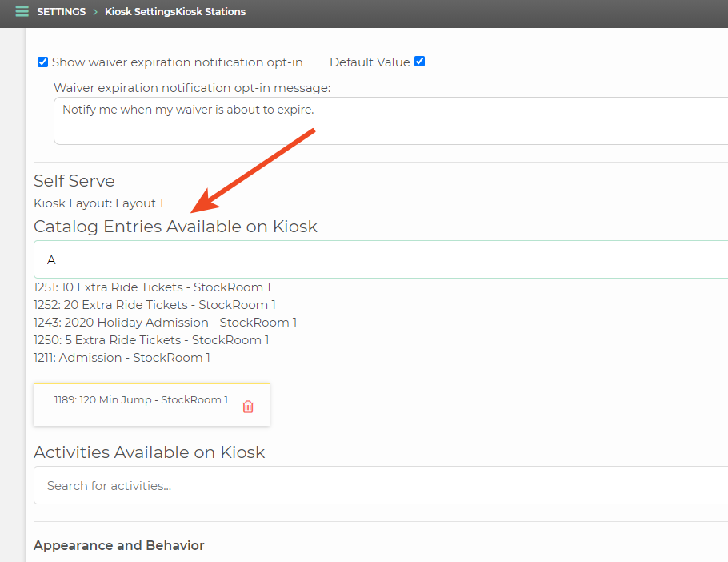Click the Self Serve section heading
728x562 pixels.
74,181
